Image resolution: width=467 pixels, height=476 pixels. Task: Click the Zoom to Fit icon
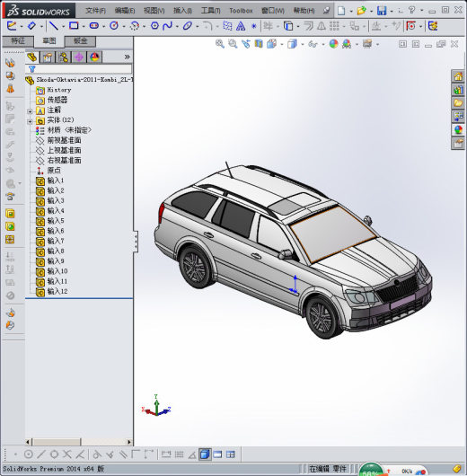(220, 44)
